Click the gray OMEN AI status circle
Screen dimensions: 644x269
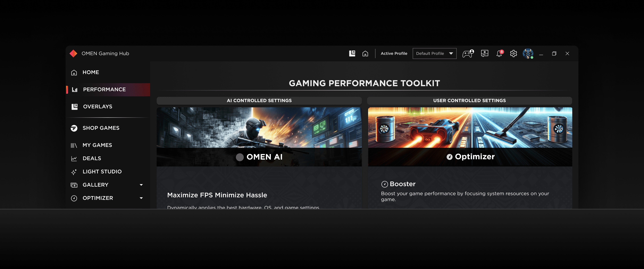coord(240,157)
